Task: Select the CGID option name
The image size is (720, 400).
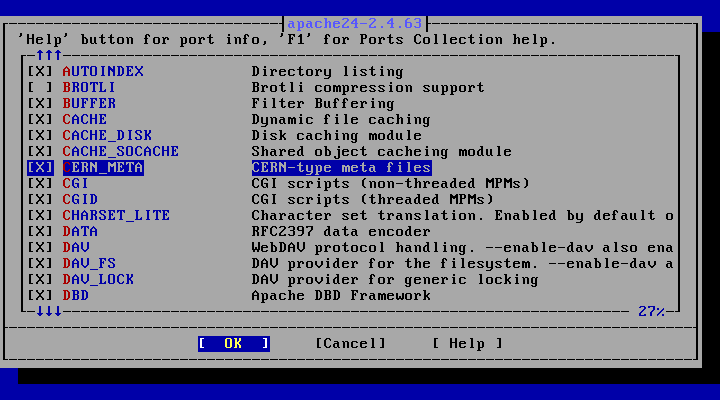Action: [80, 200]
